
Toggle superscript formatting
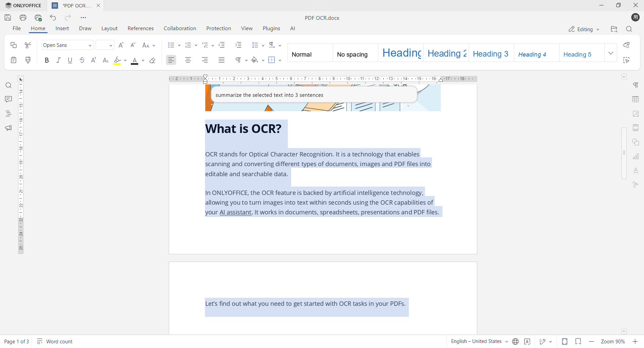(x=94, y=60)
